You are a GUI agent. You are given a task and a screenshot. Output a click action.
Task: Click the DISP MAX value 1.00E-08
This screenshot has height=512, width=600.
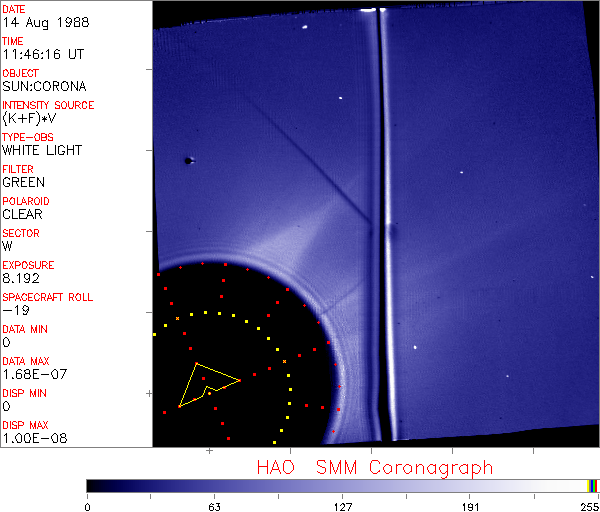point(35,438)
